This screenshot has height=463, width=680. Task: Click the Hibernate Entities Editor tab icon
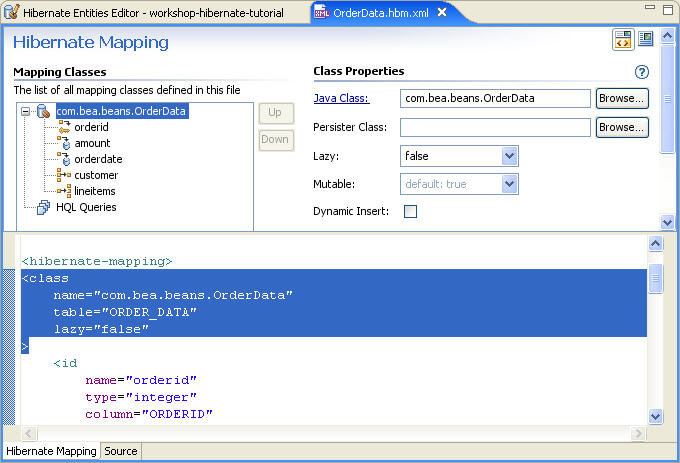click(x=11, y=12)
